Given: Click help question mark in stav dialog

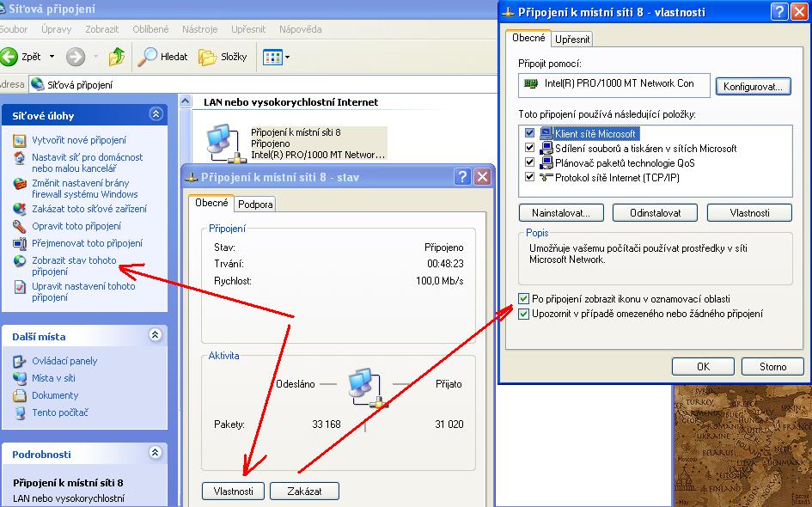Looking at the screenshot, I should [462, 177].
